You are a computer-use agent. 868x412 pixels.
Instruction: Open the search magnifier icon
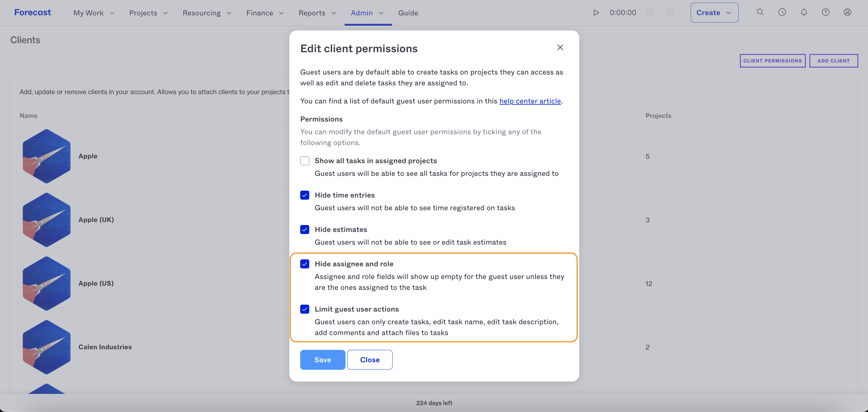tap(760, 12)
